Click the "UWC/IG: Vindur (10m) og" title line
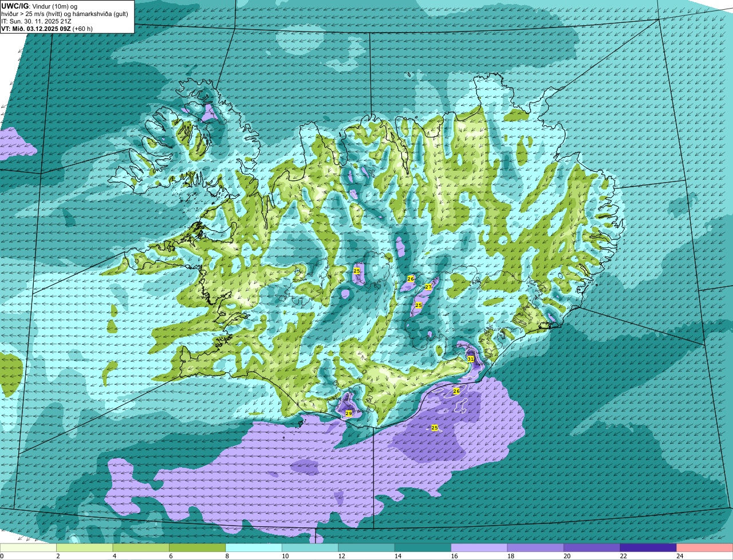 [40, 6]
